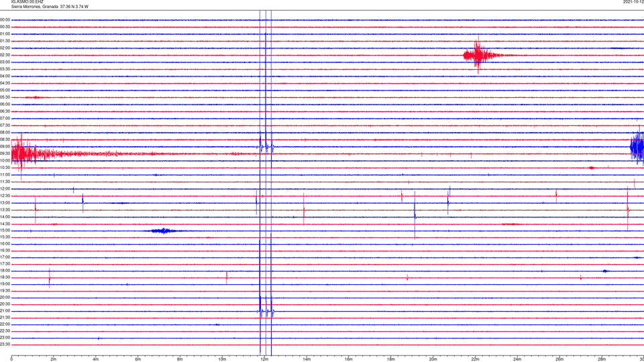Image resolution: width=644 pixels, height=362 pixels.
Task: Click the 12m tick on minute axis
Action: coord(264,359)
